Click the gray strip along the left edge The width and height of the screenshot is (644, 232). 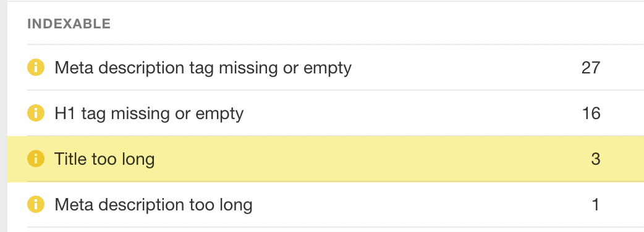coord(4,116)
